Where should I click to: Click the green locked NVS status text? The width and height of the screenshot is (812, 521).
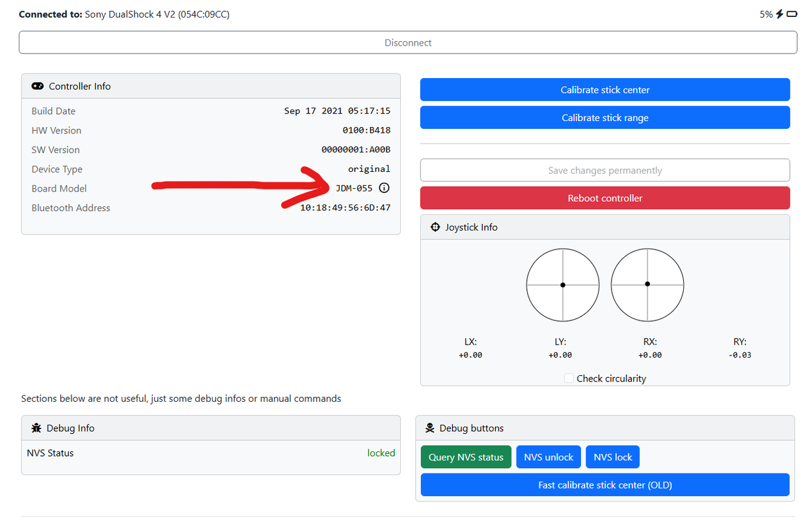(x=381, y=453)
